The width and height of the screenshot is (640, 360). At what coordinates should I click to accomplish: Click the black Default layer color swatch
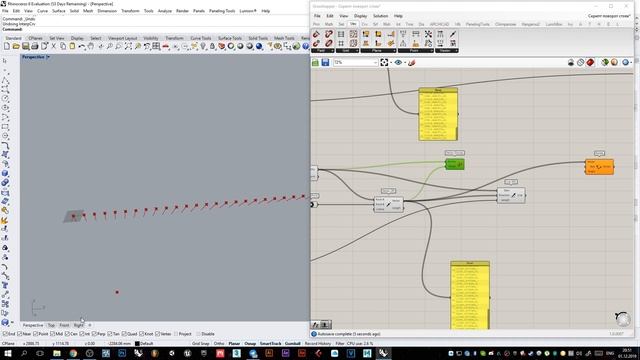(x=137, y=344)
